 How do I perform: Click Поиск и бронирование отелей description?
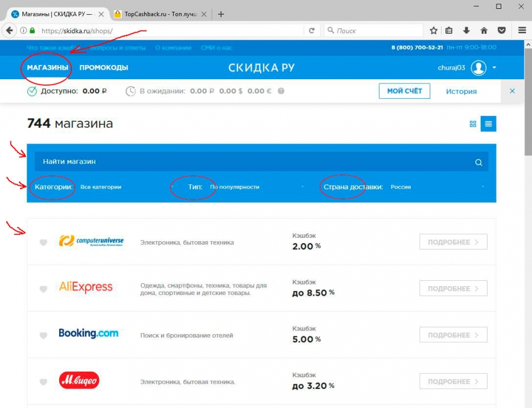pyautogui.click(x=187, y=335)
